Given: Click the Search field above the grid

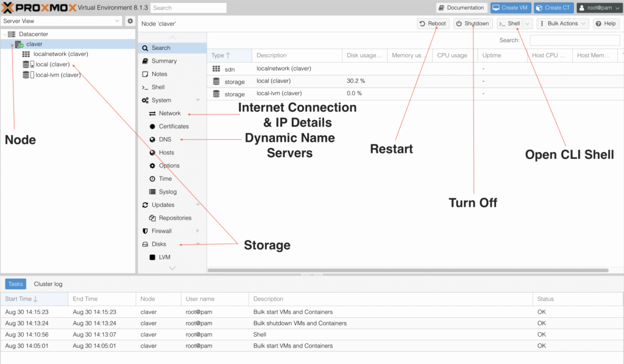Looking at the screenshot, I should pos(573,40).
